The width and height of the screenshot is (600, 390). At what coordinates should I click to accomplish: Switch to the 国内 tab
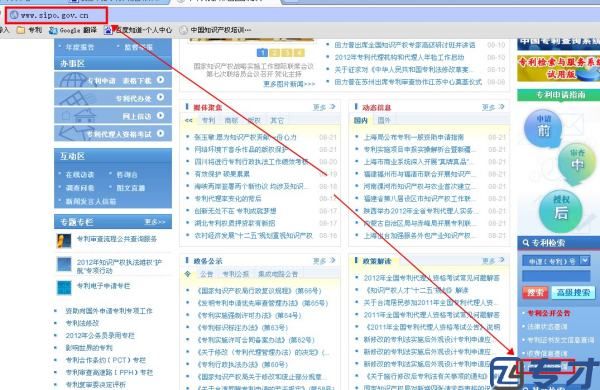[360, 121]
